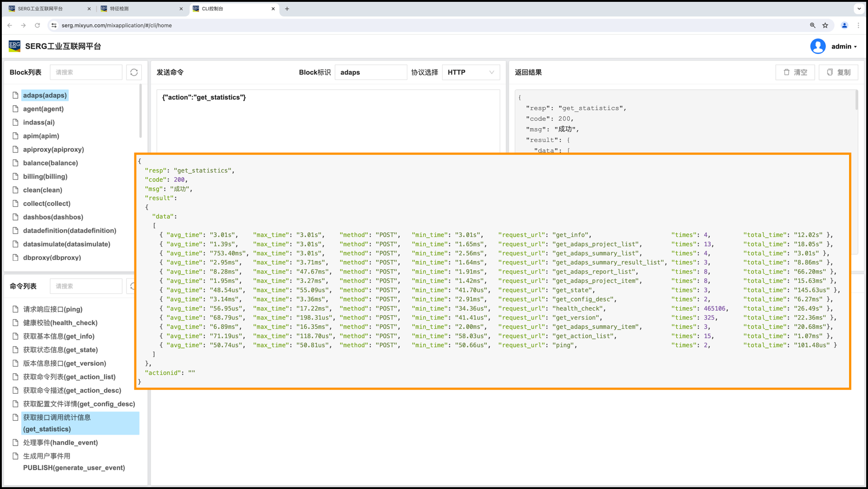Open the HTTP protocol dropdown

point(471,72)
